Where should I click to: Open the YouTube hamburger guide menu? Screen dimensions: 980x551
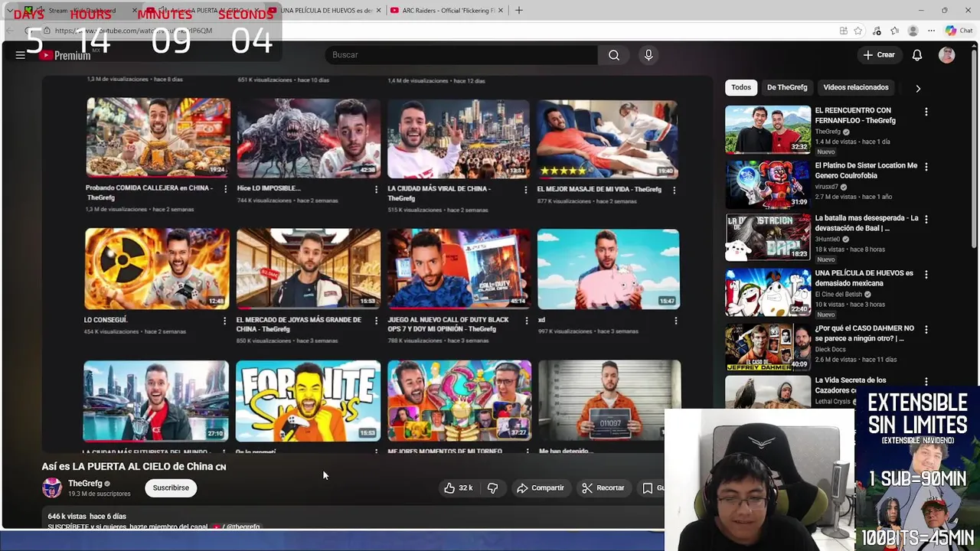pos(20,55)
